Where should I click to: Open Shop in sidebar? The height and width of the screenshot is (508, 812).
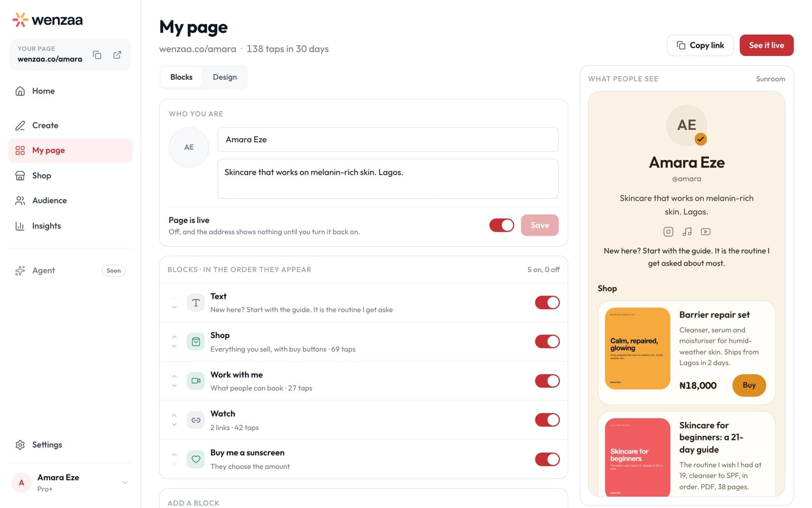71,176
